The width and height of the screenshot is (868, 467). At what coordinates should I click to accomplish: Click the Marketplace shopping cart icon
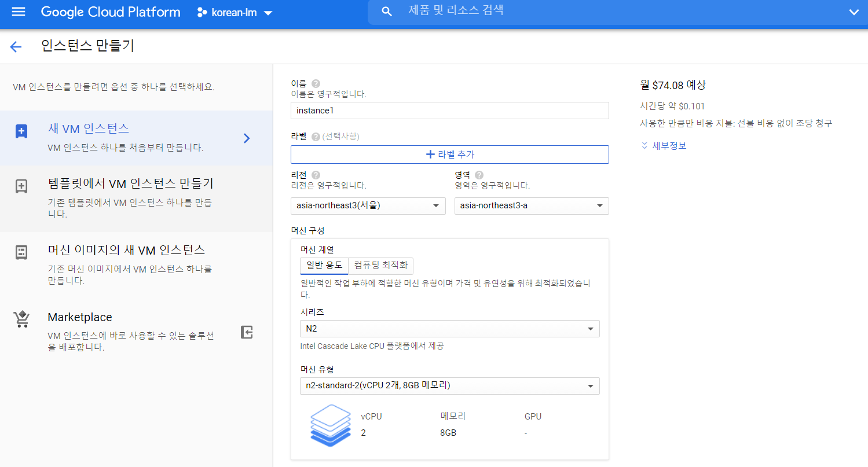21,319
